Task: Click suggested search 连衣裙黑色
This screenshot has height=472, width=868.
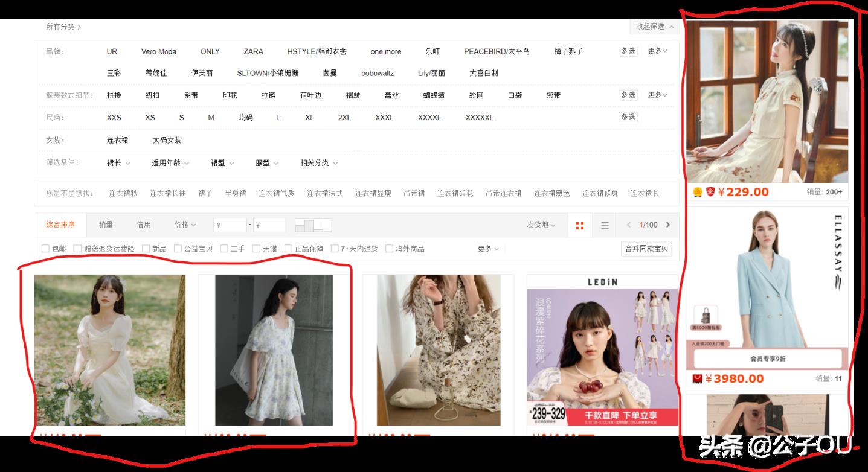Action: (x=551, y=193)
